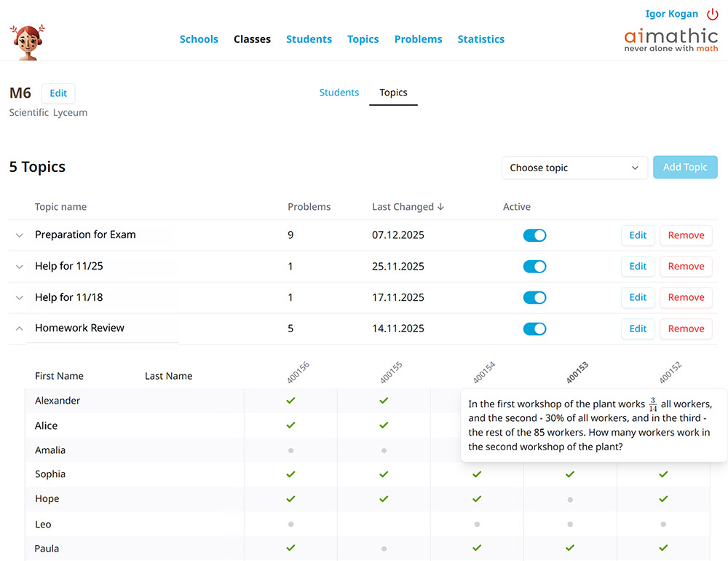Click the girl avatar logo
This screenshot has height=561, width=728.
point(28,41)
